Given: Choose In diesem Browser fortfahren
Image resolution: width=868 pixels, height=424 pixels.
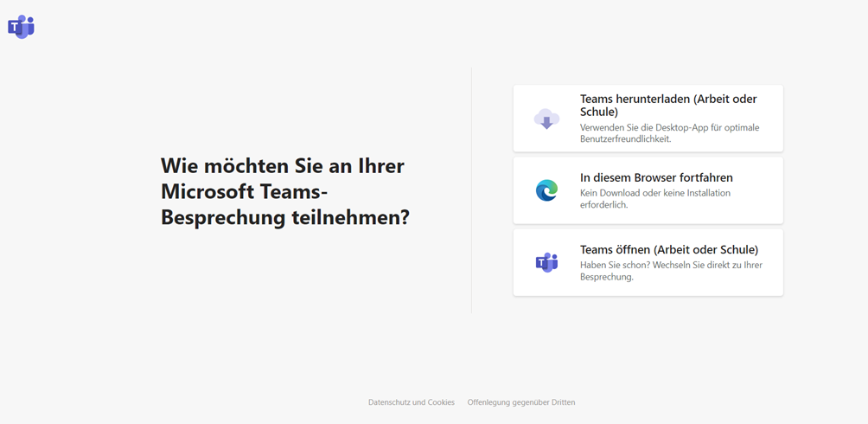Looking at the screenshot, I should 648,190.
